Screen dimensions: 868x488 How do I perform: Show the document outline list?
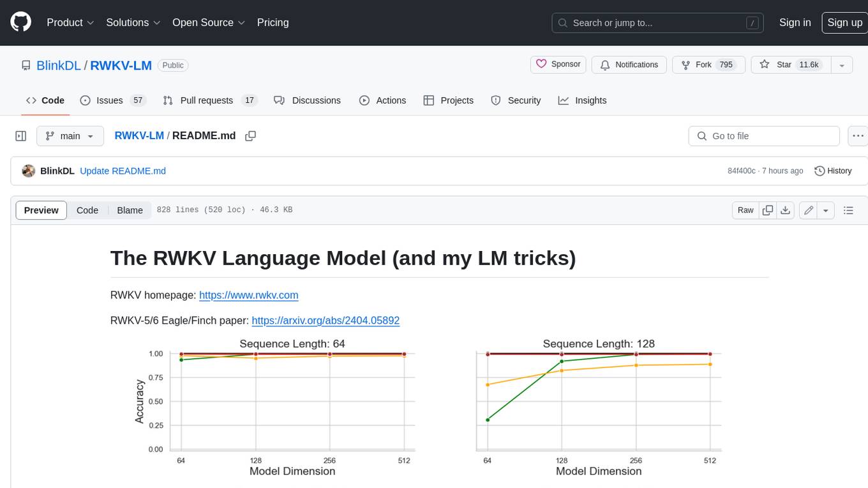[848, 210]
